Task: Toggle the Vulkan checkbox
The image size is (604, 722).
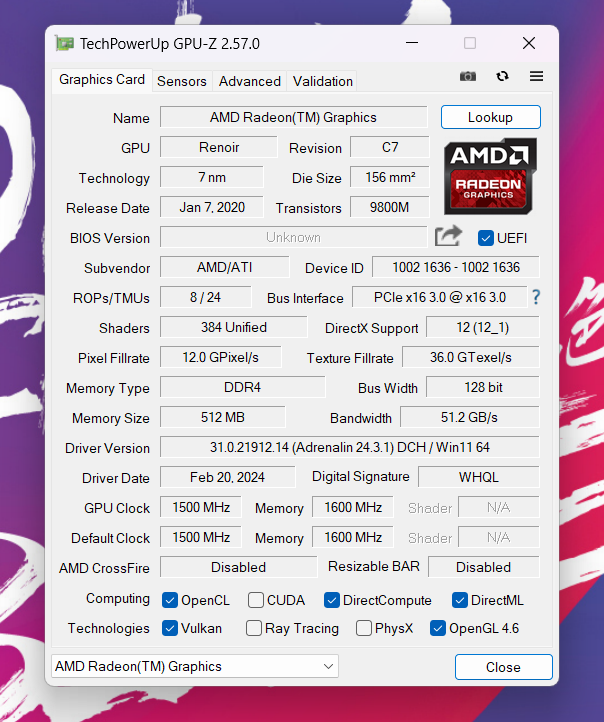Action: pyautogui.click(x=170, y=628)
